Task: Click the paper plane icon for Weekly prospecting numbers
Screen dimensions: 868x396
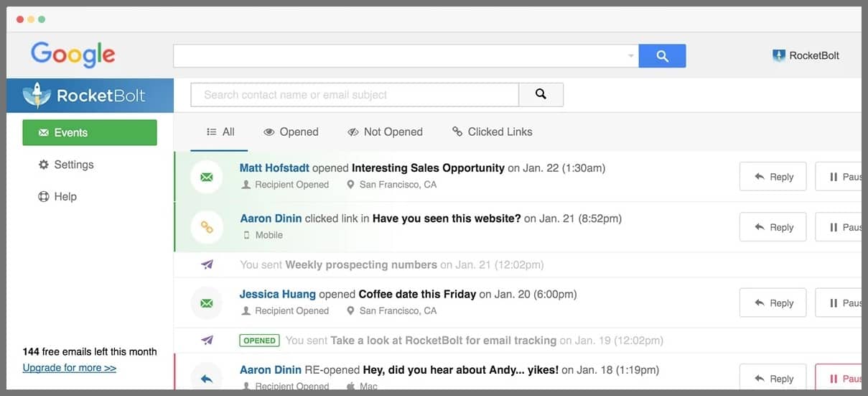Action: pyautogui.click(x=207, y=264)
